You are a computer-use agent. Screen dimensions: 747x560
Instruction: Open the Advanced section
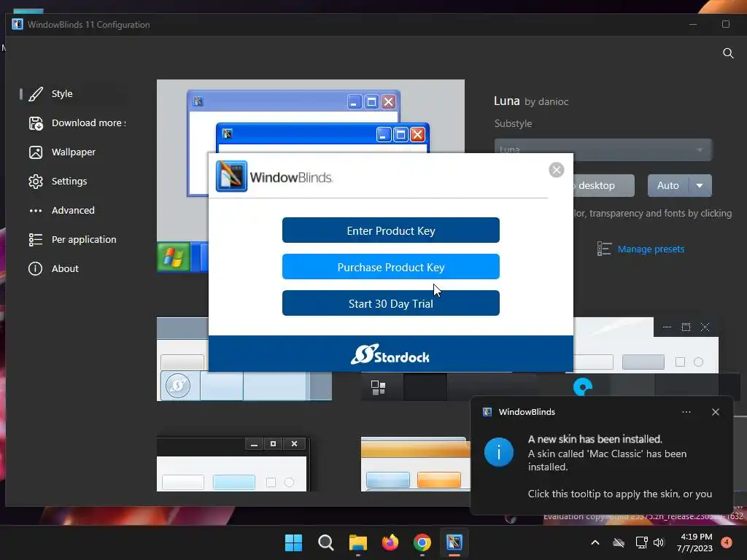tap(73, 210)
